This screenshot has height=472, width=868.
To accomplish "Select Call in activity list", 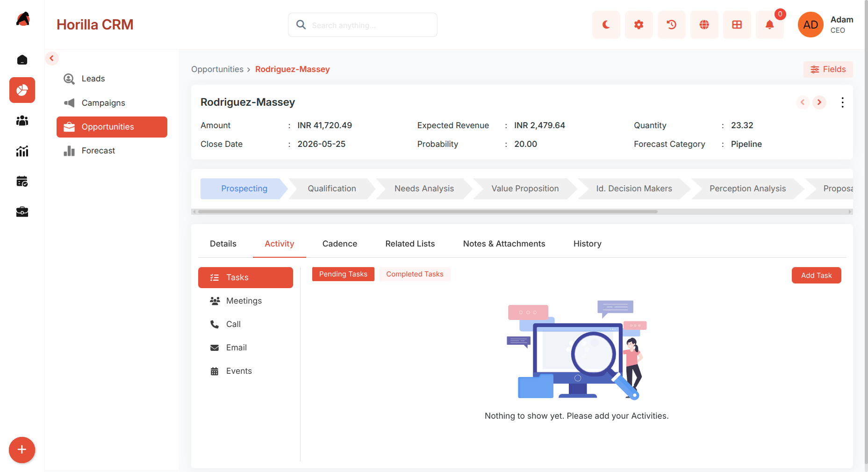I will (x=245, y=324).
